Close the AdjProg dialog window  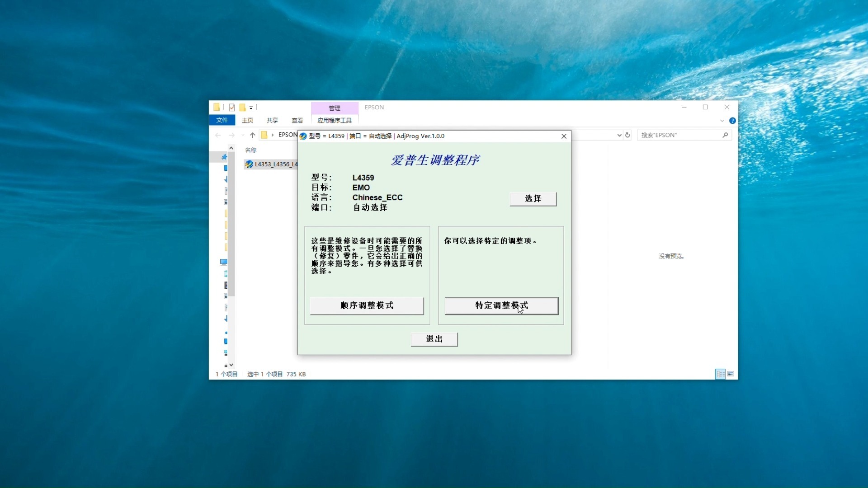tap(564, 136)
